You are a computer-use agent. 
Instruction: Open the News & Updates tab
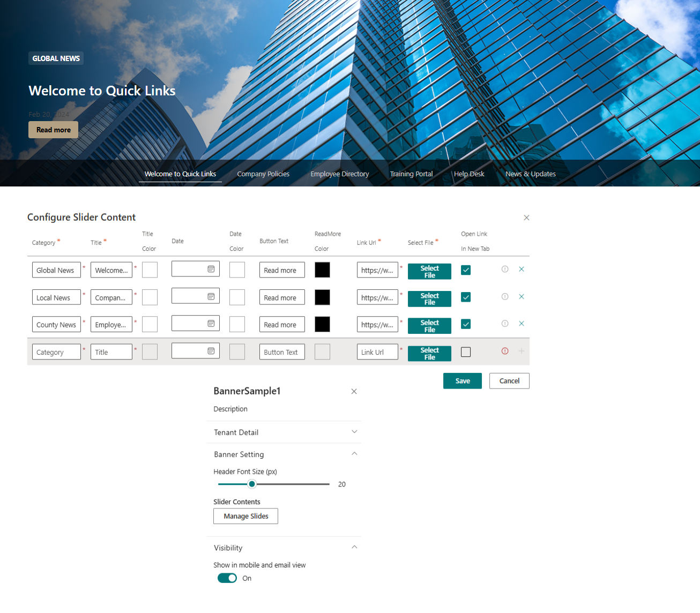click(x=530, y=174)
